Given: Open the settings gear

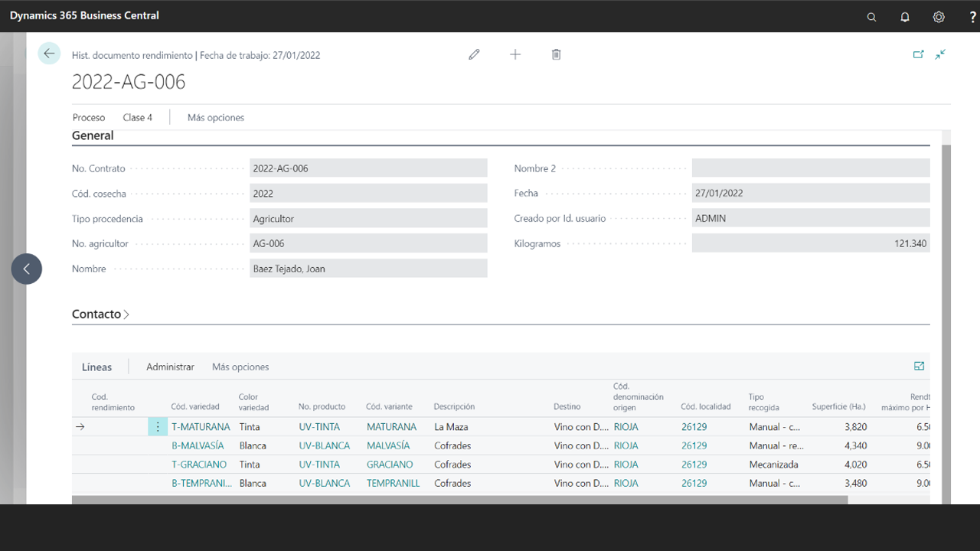Looking at the screenshot, I should coord(939,17).
